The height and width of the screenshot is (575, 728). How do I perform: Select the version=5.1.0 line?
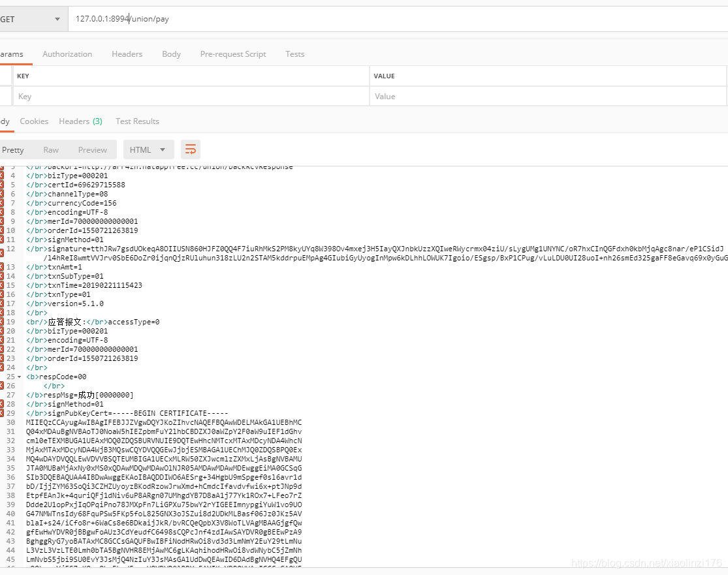coord(65,303)
